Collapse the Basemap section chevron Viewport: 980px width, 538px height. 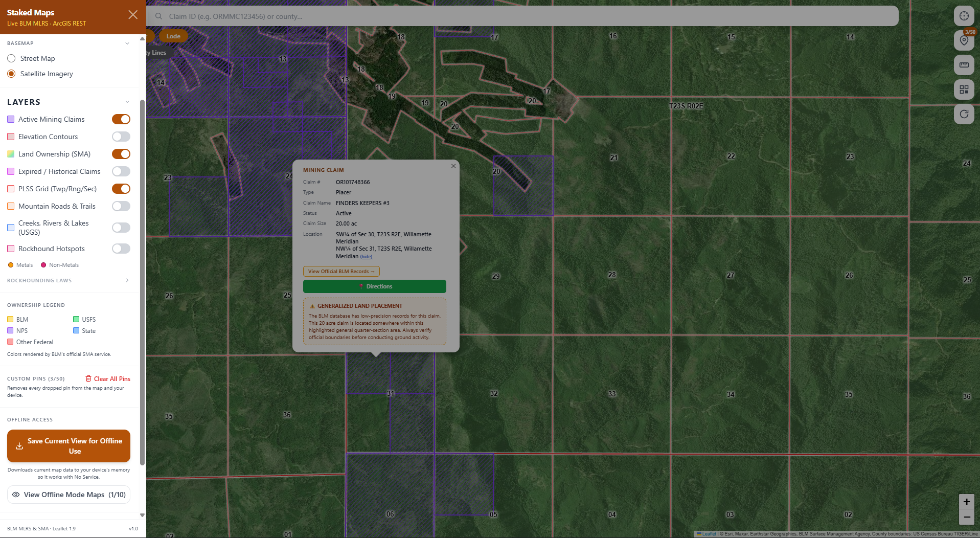(x=127, y=43)
